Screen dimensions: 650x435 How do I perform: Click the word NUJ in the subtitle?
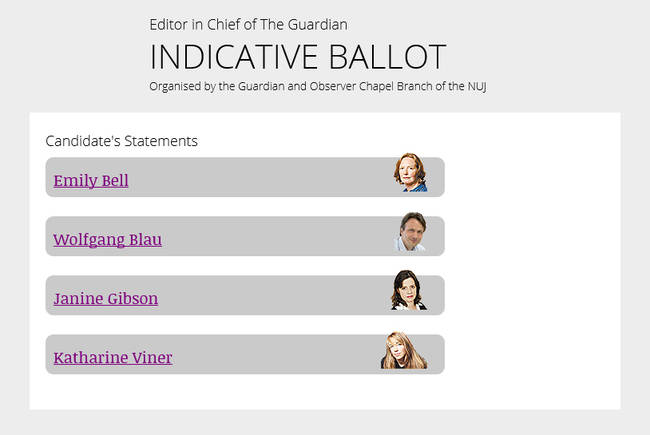point(475,86)
